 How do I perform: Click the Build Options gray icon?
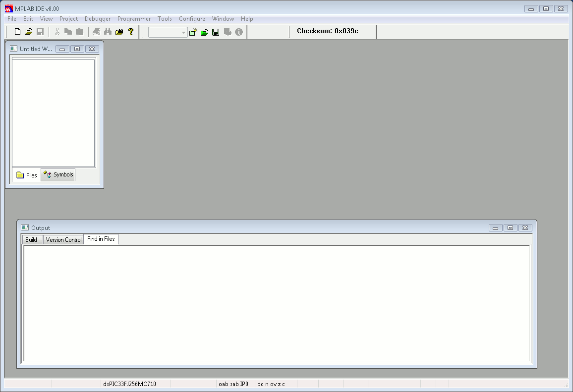(x=228, y=32)
